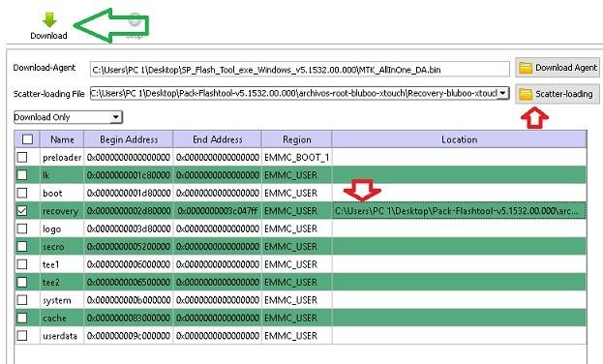Click begin address 0x0000000006000000 of tee1
The width and height of the screenshot is (603, 364).
[x=129, y=264]
